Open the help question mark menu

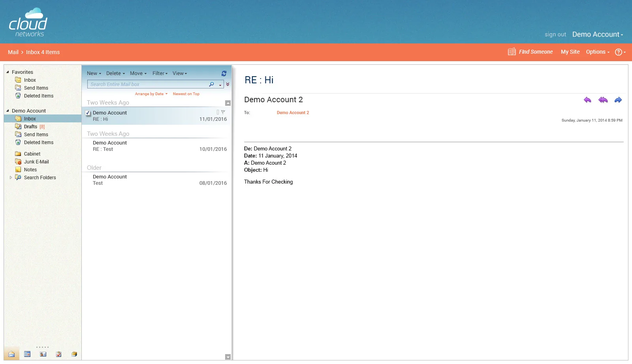click(x=620, y=52)
